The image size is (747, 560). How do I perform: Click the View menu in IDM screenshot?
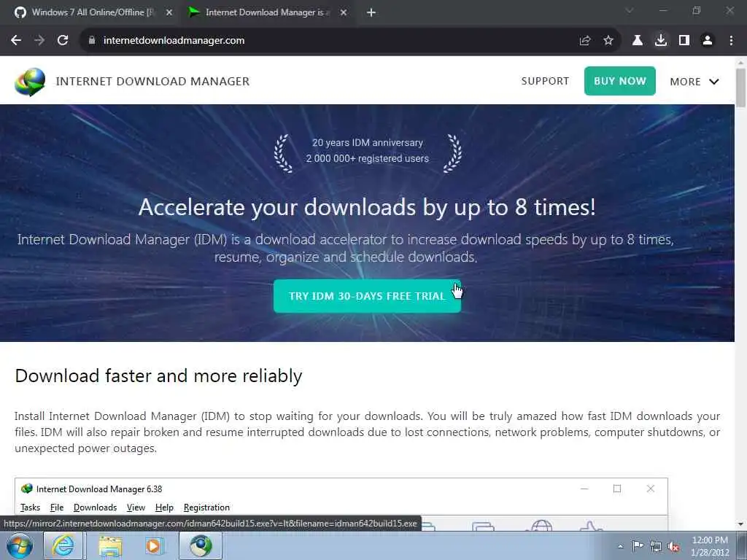(x=136, y=507)
